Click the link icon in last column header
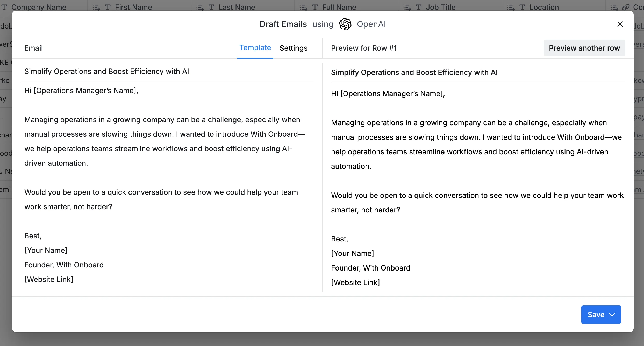Viewport: 644px width, 346px height. pos(626,7)
